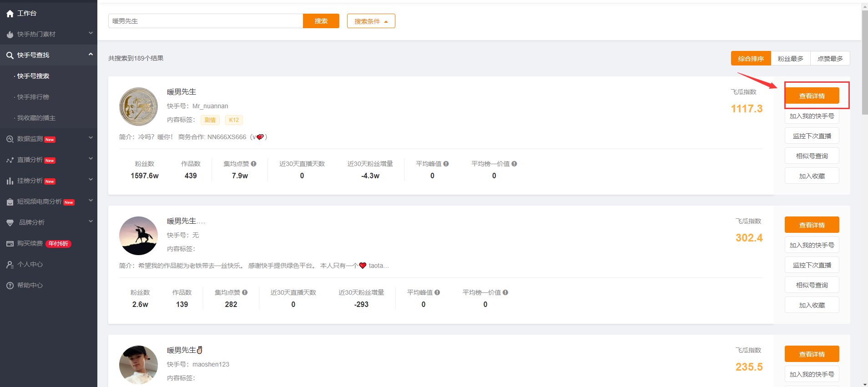This screenshot has width=868, height=387.
Task: Click the 挂榜分析 bar chart icon
Action: [x=10, y=181]
